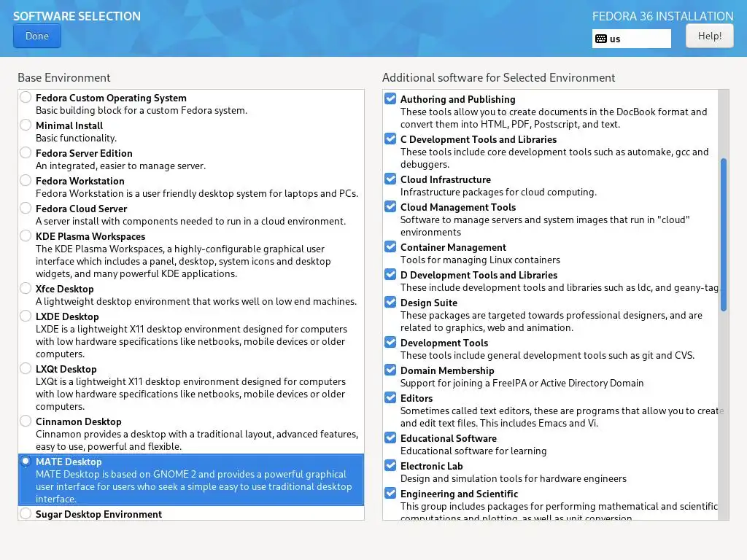Click the Cinnamon Desktop description text
This screenshot has width=747, height=560.
tap(197, 440)
